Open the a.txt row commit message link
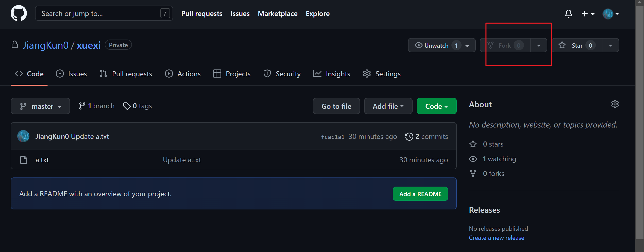This screenshot has height=252, width=644. tap(182, 160)
